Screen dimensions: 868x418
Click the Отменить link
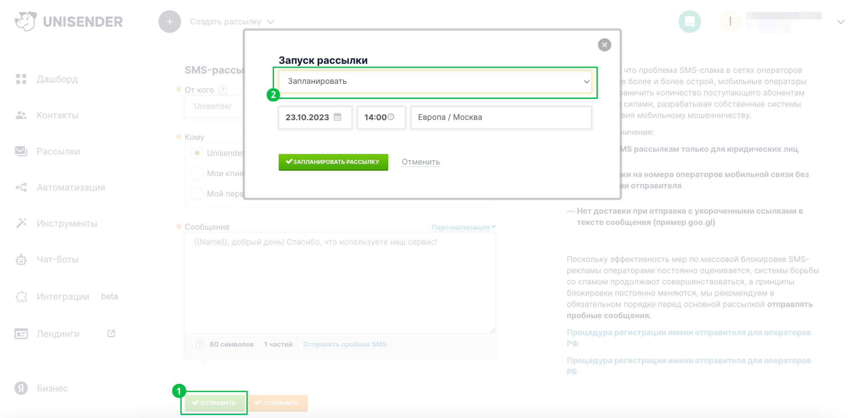point(420,162)
